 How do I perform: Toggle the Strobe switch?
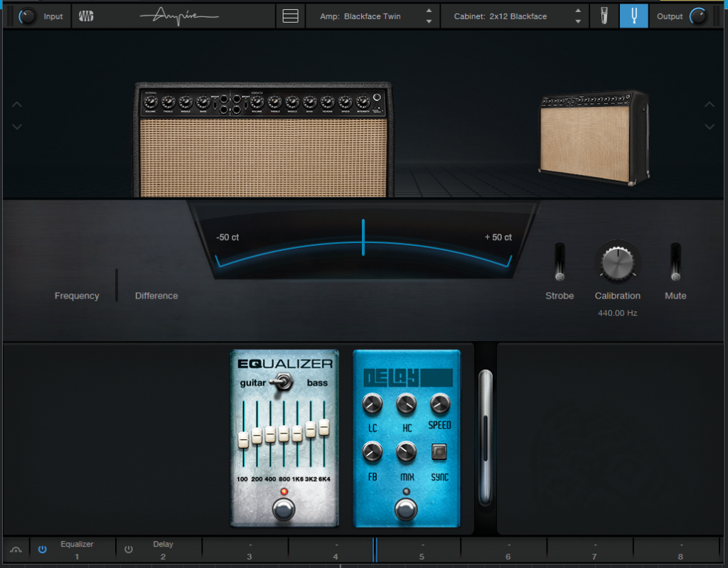point(560,262)
